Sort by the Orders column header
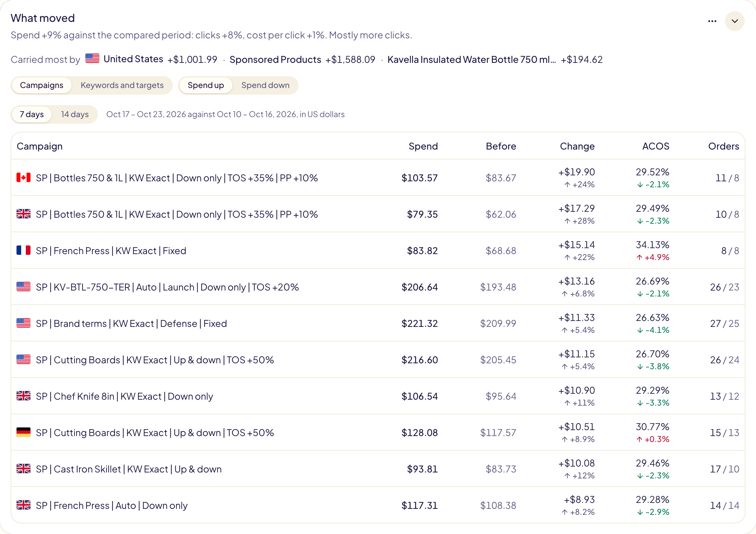 tap(724, 146)
